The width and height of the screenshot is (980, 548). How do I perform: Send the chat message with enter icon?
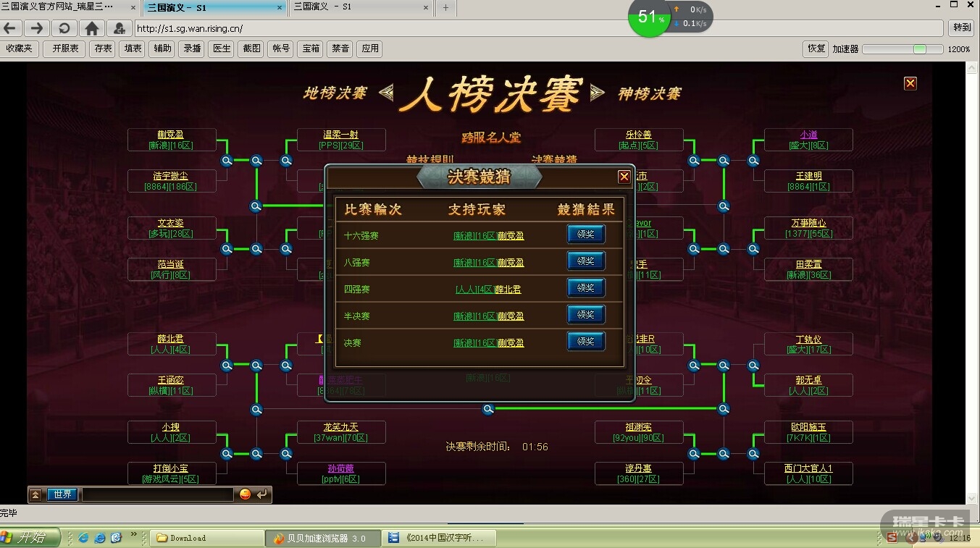pyautogui.click(x=262, y=494)
